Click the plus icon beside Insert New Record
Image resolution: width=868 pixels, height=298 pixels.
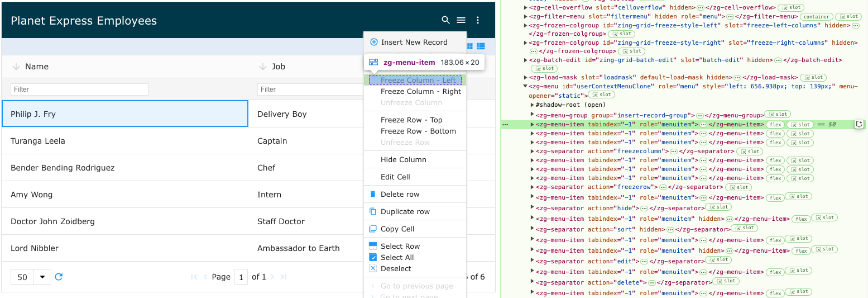[374, 42]
